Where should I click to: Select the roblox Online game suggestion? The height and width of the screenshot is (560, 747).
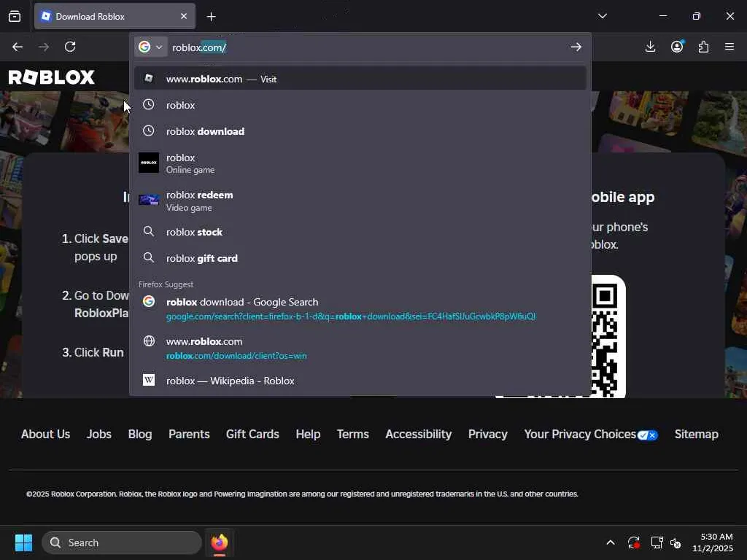360,163
